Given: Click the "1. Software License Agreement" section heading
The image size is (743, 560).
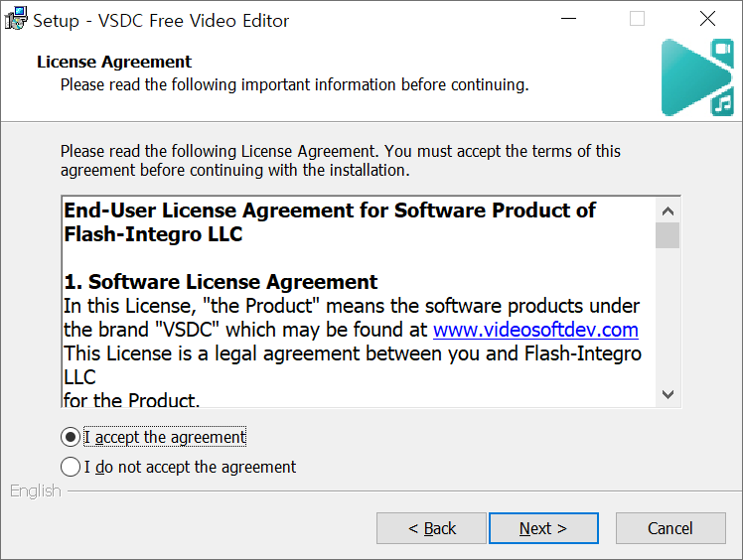Looking at the screenshot, I should 221,282.
